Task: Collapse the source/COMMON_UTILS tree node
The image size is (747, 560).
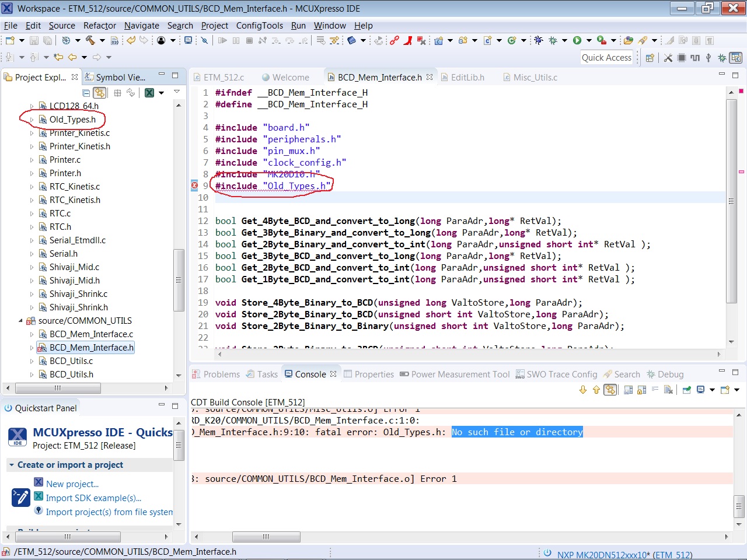Action: tap(20, 320)
